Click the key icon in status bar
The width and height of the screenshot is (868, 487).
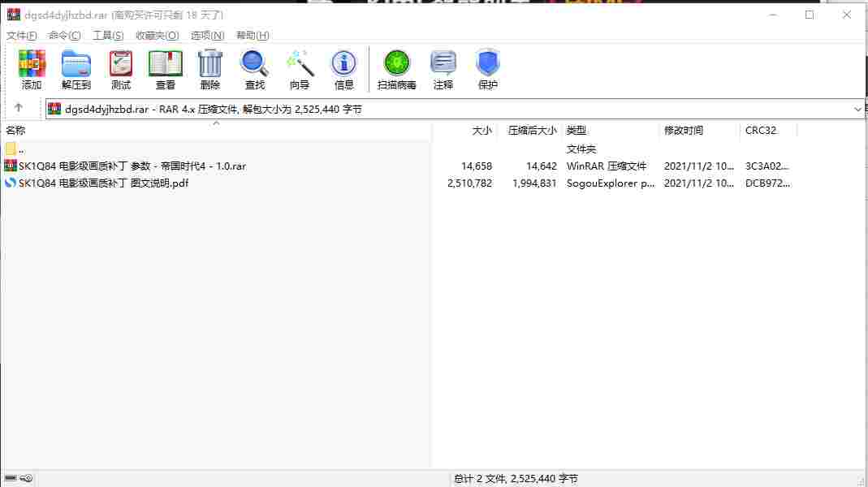point(26,478)
